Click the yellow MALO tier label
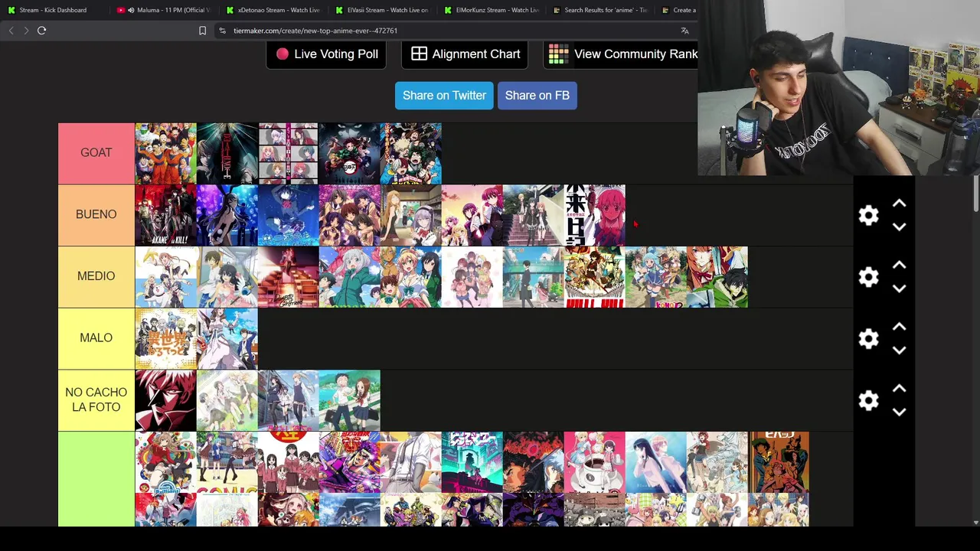 tap(96, 338)
